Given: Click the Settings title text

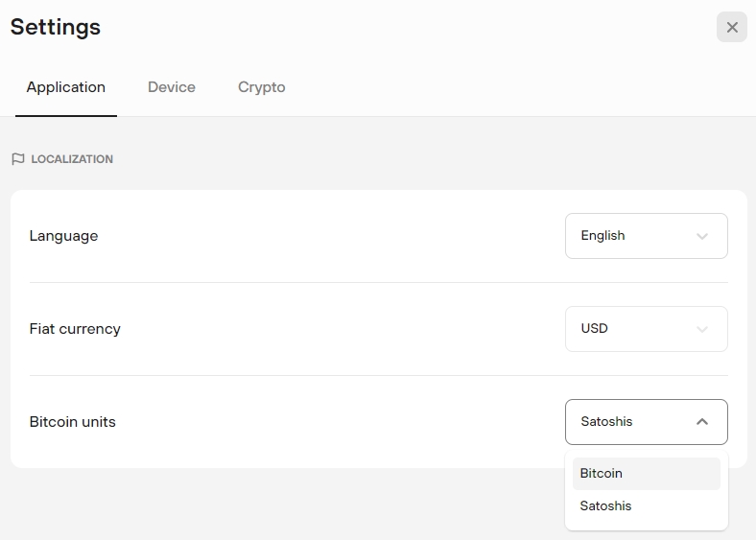Looking at the screenshot, I should [x=56, y=27].
